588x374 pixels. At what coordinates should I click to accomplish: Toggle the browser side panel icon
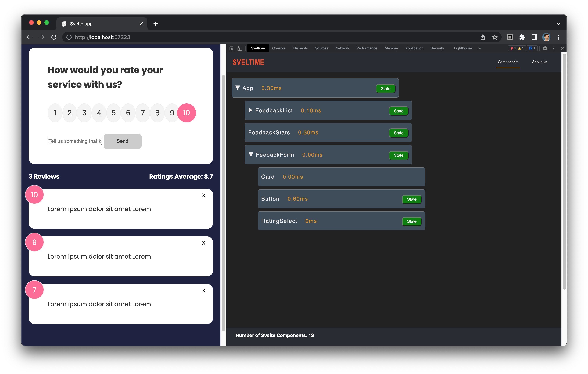click(x=534, y=37)
